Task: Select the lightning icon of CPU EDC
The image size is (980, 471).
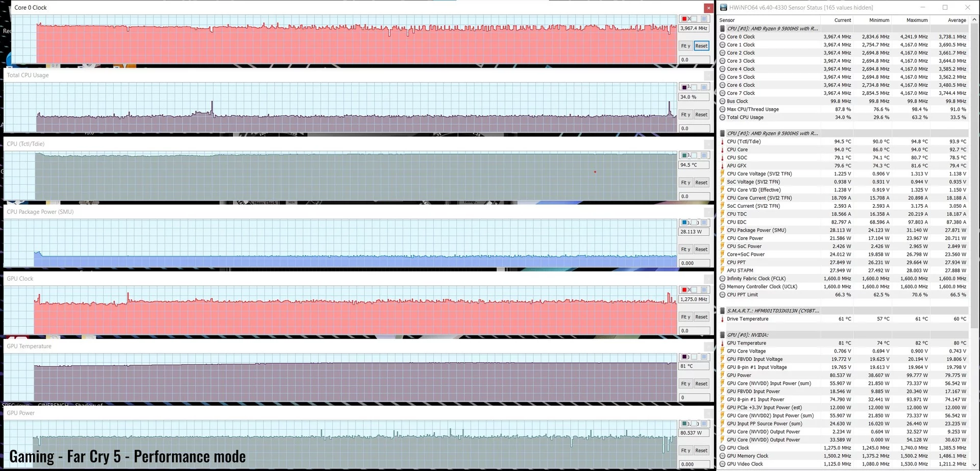Action: (722, 222)
